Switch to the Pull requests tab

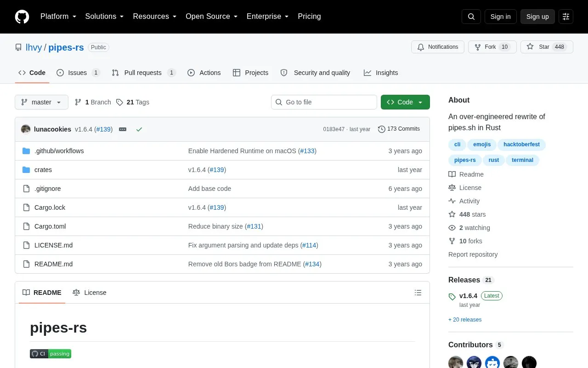click(x=144, y=73)
